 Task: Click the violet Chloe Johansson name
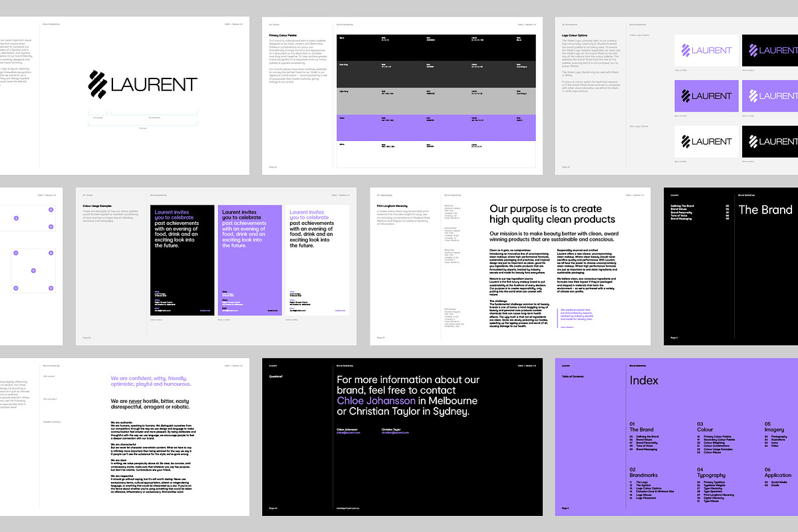(x=376, y=401)
